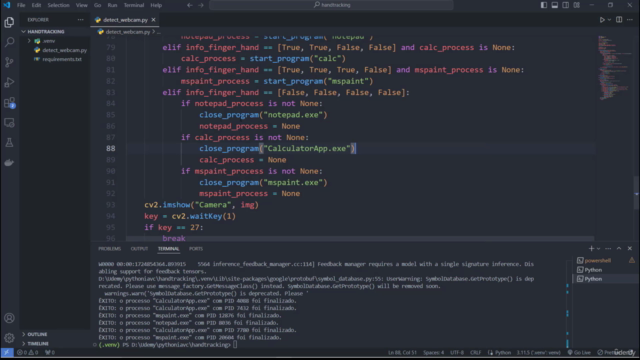
Task: Open the Remote Explorer view
Action: [x=9, y=122]
